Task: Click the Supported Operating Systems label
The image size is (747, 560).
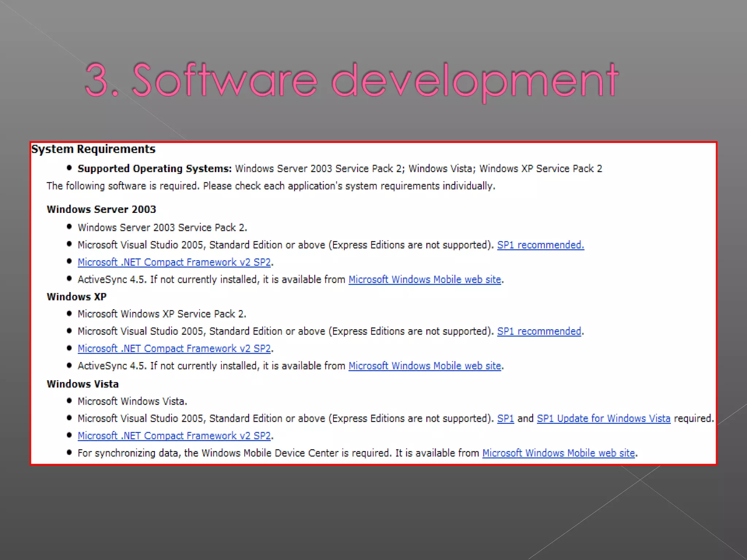Action: click(155, 169)
